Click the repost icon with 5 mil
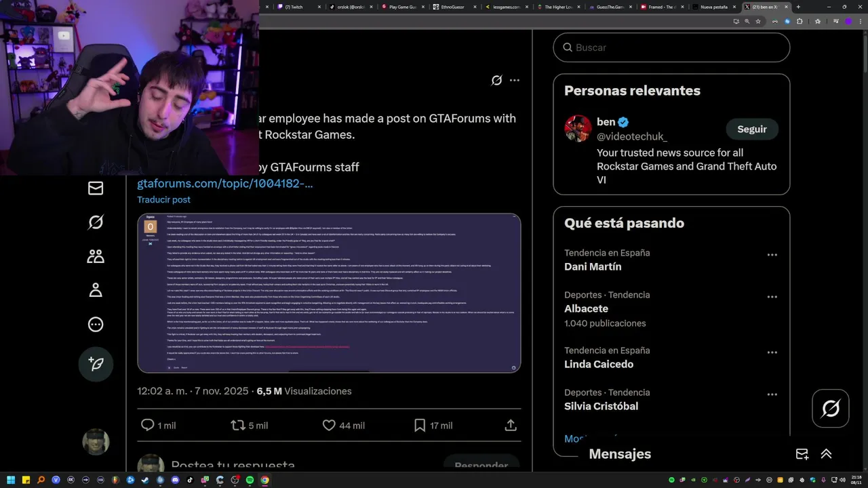Screen dimensions: 868x488 point(238,425)
